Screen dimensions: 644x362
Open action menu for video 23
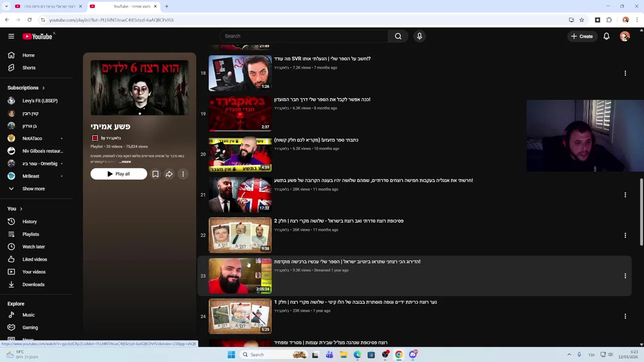click(625, 276)
